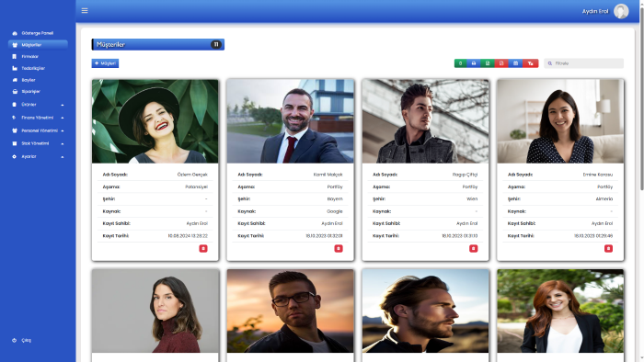Image resolution: width=644 pixels, height=362 pixels.
Task: Toggle the hamburger sidebar menu
Action: (x=85, y=11)
